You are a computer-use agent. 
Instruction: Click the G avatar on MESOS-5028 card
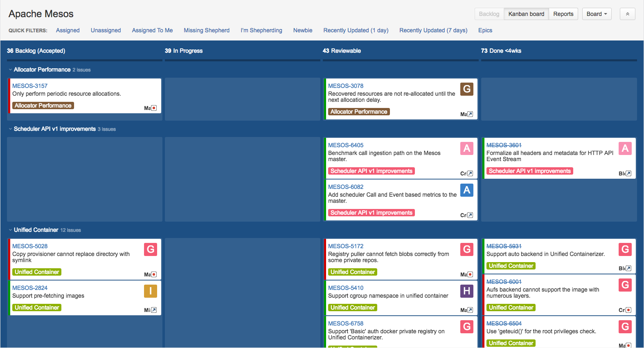coord(151,249)
